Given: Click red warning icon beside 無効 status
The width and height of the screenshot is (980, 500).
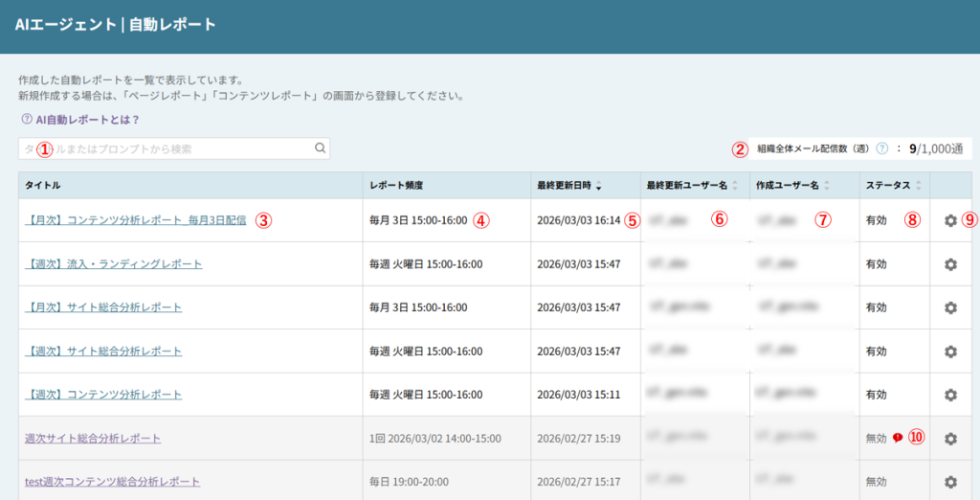Looking at the screenshot, I should coord(897,439).
